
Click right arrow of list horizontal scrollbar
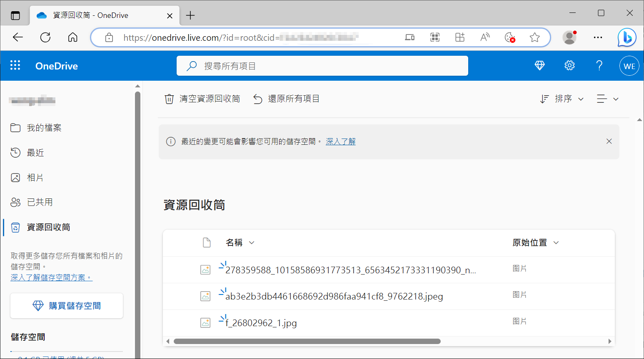pyautogui.click(x=610, y=341)
